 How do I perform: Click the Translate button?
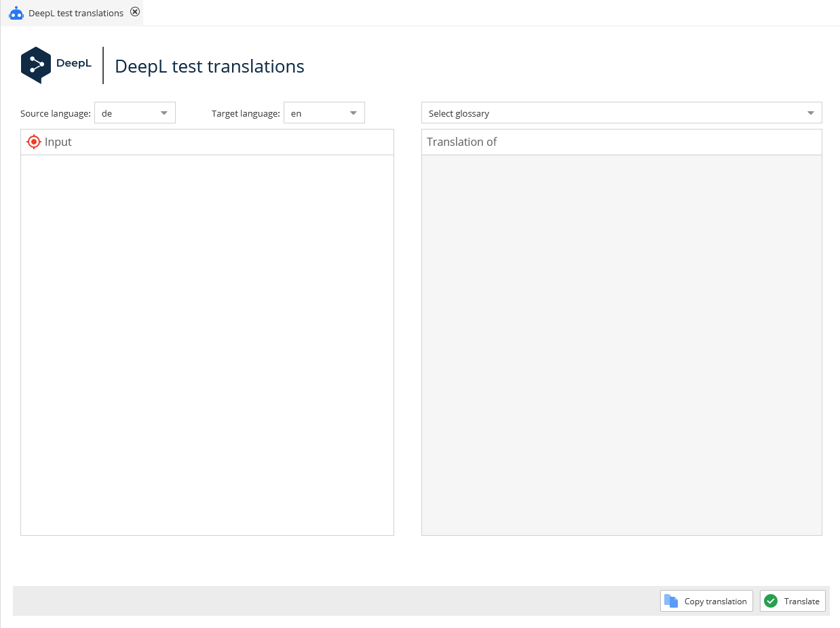pos(793,601)
